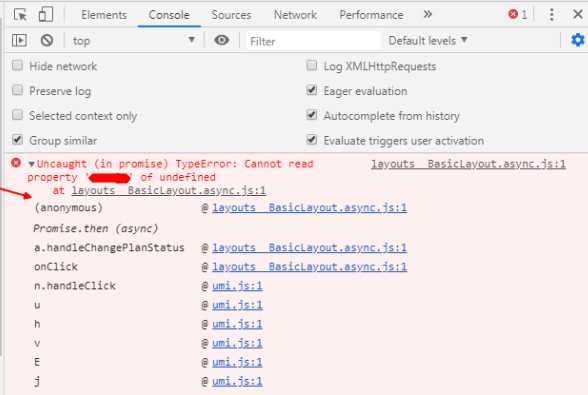Uncheck Eager evaluation checkbox

(311, 90)
